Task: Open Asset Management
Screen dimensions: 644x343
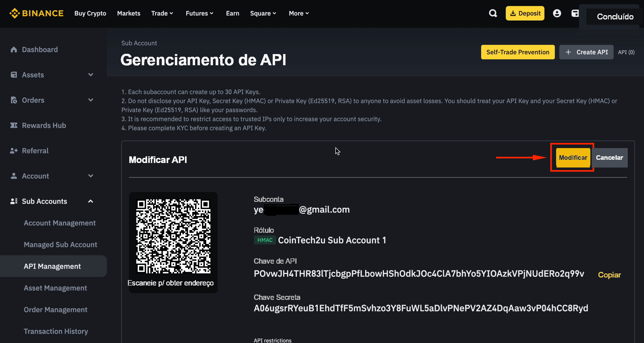Action: click(55, 288)
